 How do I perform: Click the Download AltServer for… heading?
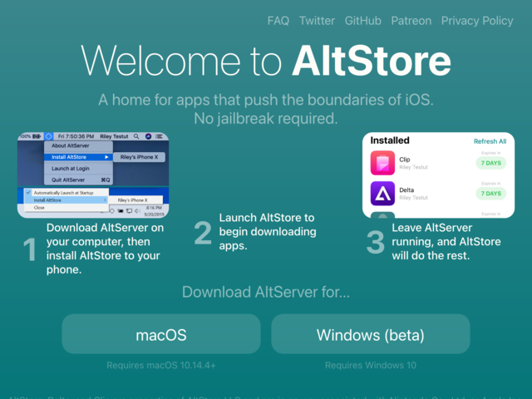(266, 292)
